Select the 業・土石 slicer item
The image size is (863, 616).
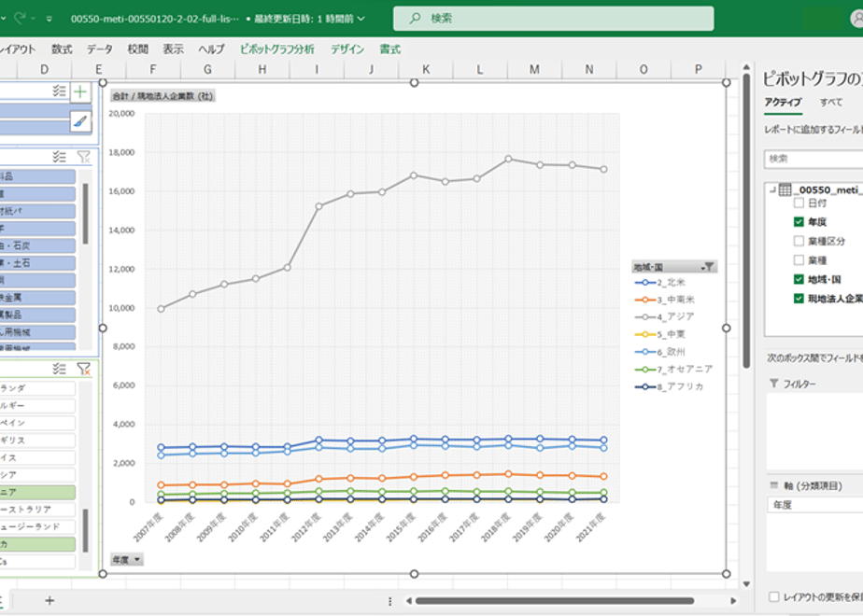(37, 263)
